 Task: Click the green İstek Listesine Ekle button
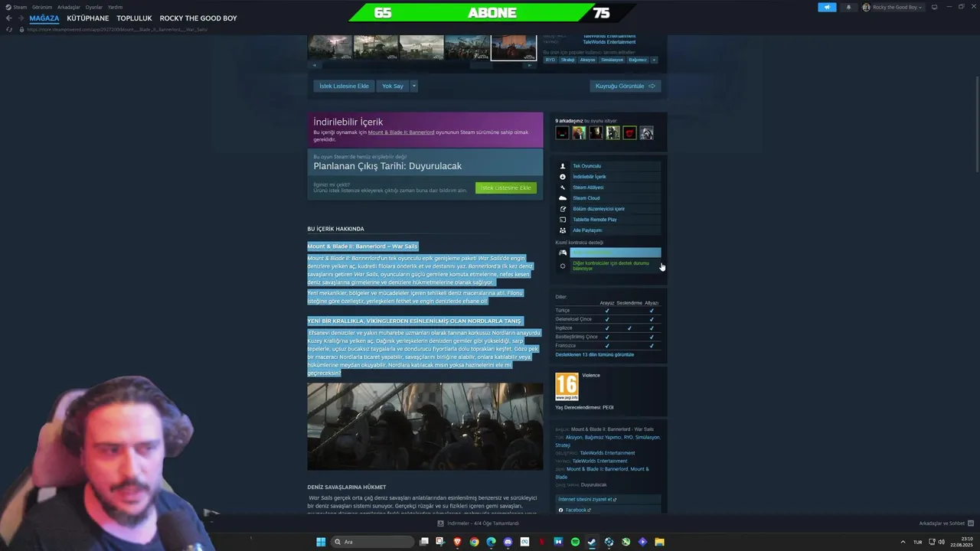pos(506,187)
